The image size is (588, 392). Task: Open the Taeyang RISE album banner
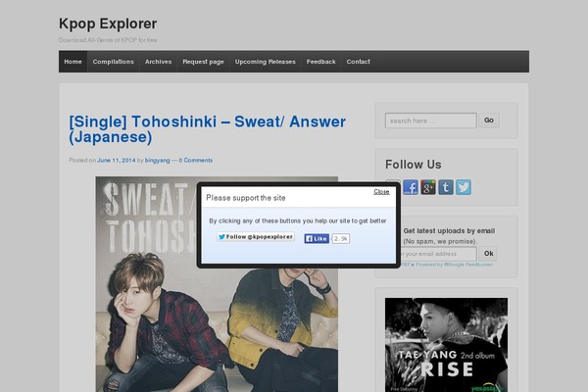(446, 345)
